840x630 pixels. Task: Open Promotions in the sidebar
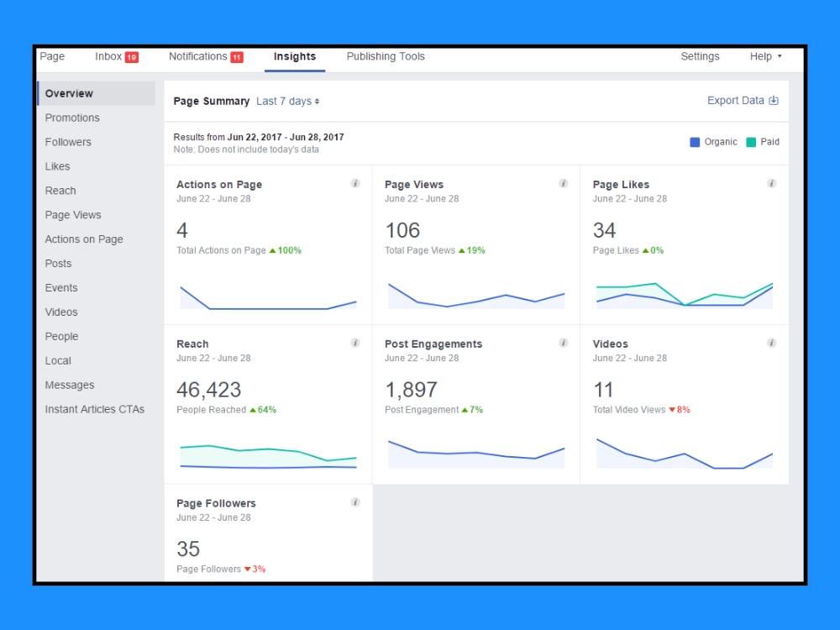72,118
